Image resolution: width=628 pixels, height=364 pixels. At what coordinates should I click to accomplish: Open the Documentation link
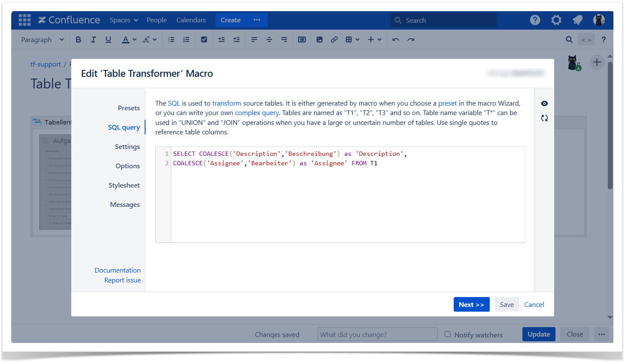pyautogui.click(x=118, y=270)
